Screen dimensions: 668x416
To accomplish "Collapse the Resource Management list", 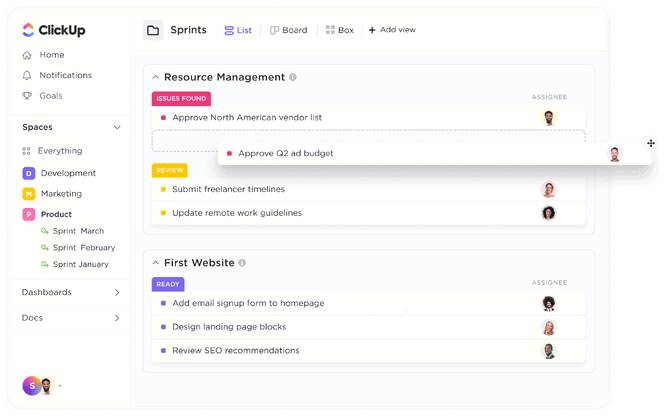I will pos(156,77).
